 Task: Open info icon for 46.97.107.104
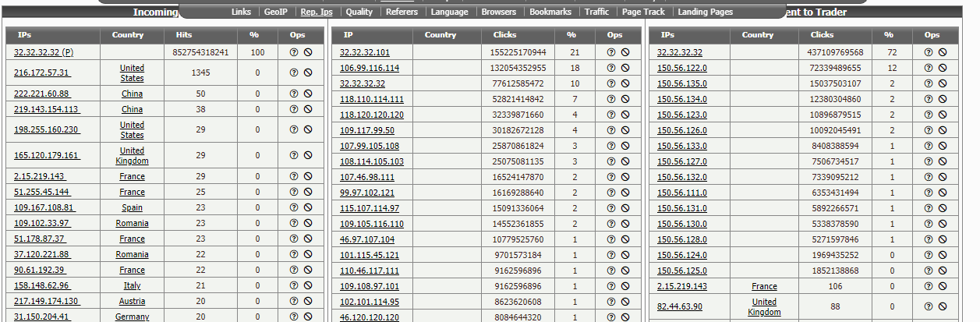pyautogui.click(x=611, y=239)
